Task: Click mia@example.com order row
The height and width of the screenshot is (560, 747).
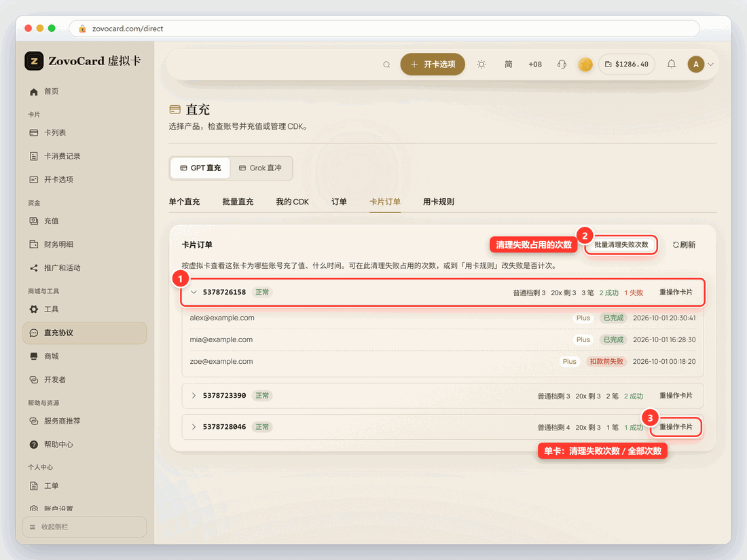Action: (443, 339)
